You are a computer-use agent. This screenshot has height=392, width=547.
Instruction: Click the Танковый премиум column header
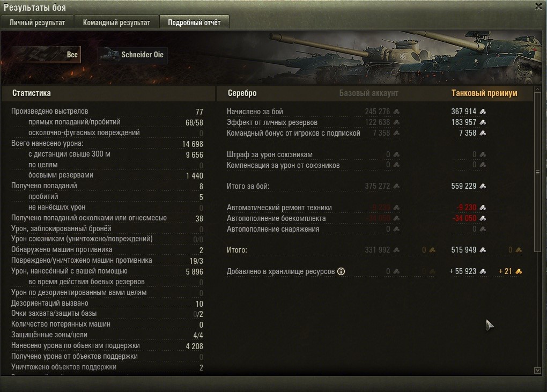484,93
